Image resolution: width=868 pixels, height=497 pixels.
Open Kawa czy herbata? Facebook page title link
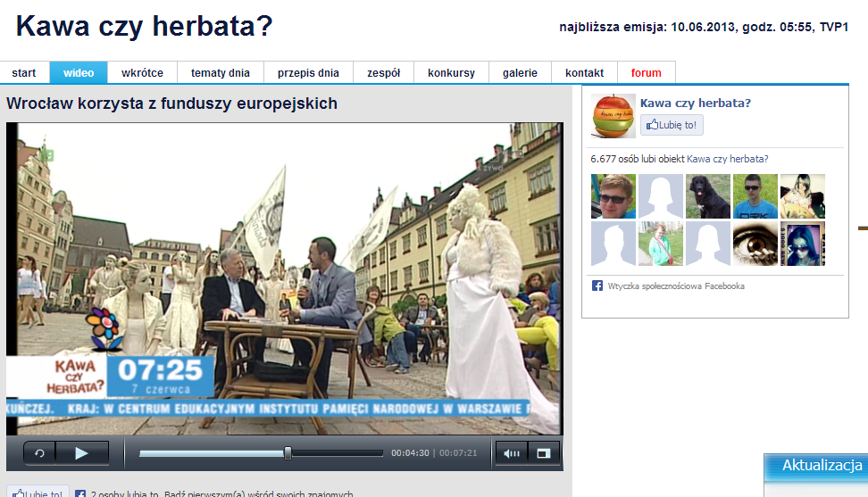[x=696, y=103]
